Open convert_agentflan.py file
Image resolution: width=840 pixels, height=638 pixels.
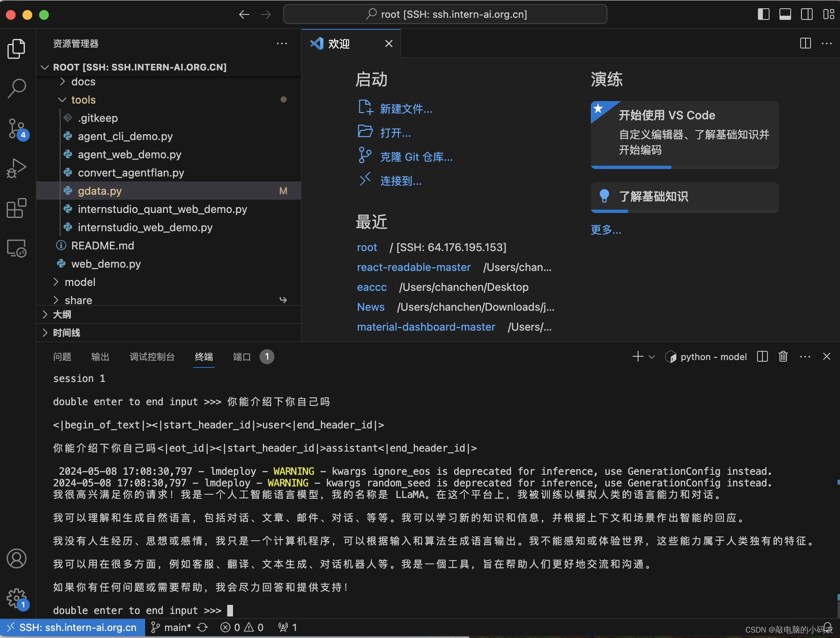tap(168, 173)
